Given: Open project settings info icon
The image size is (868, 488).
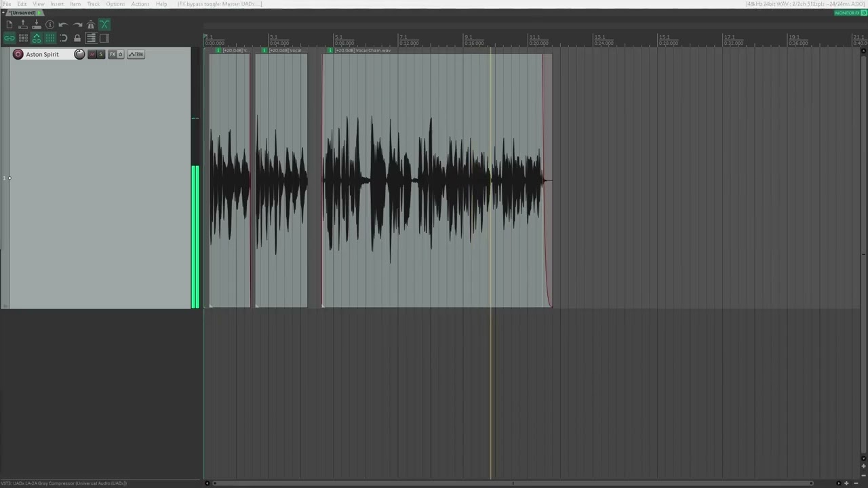Looking at the screenshot, I should 50,24.
